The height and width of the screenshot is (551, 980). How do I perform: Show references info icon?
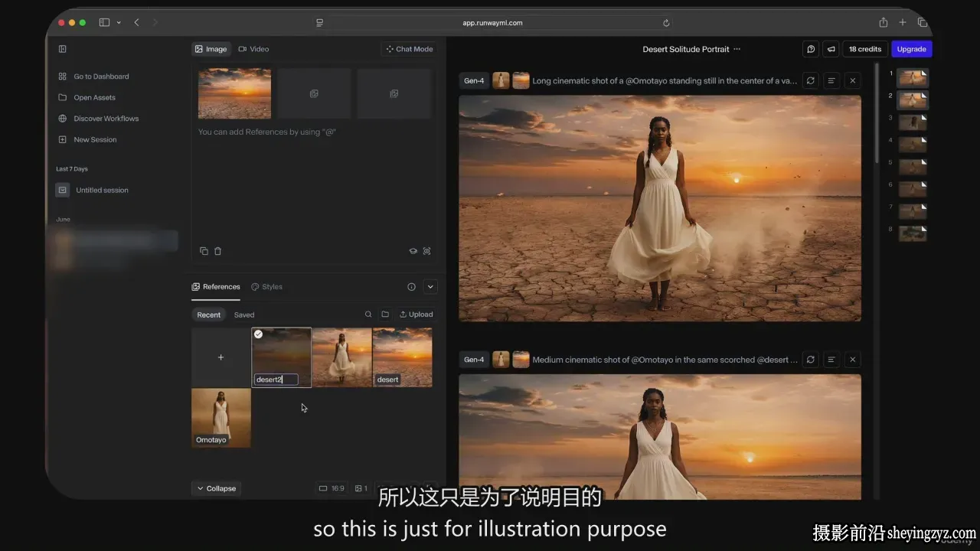click(411, 287)
